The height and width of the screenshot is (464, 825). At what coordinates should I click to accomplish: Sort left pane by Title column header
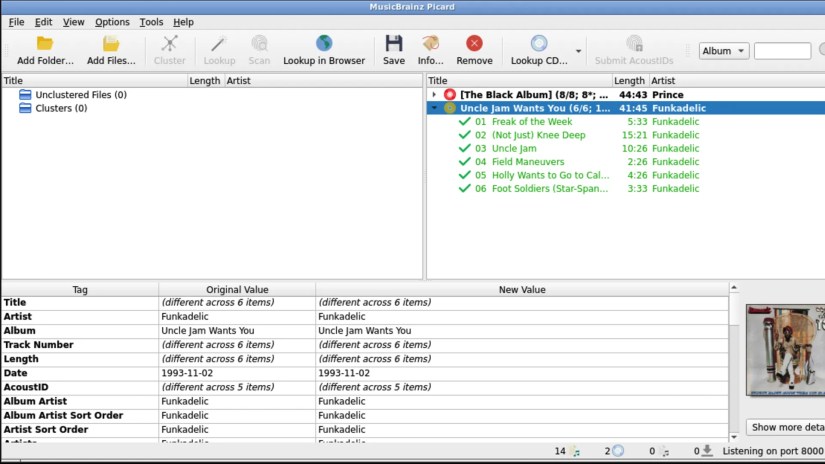pos(95,80)
